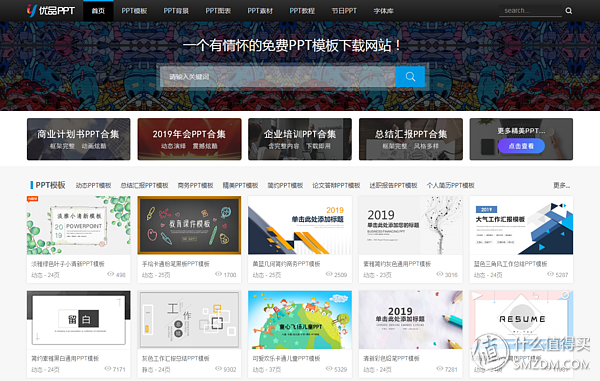Click view count eye icon beside 5329
The width and height of the screenshot is (600, 381).
[x=329, y=368]
